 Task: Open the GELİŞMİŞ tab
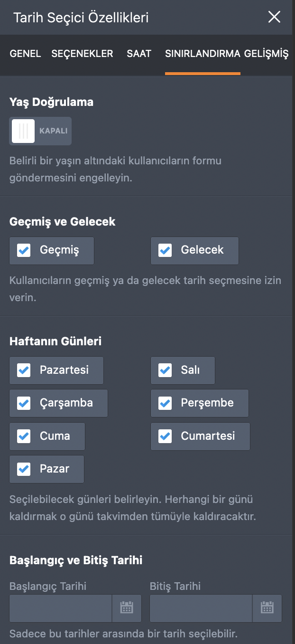tap(267, 54)
